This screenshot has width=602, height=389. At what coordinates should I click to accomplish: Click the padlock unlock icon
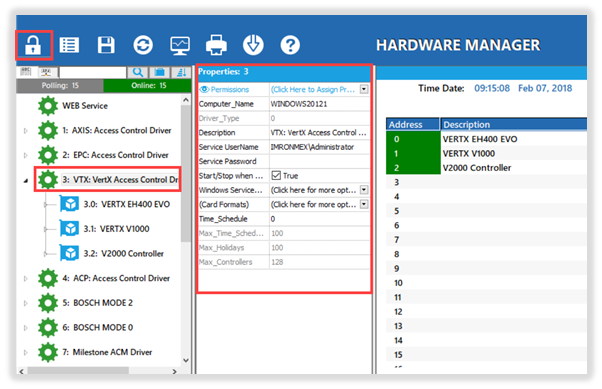pyautogui.click(x=33, y=45)
